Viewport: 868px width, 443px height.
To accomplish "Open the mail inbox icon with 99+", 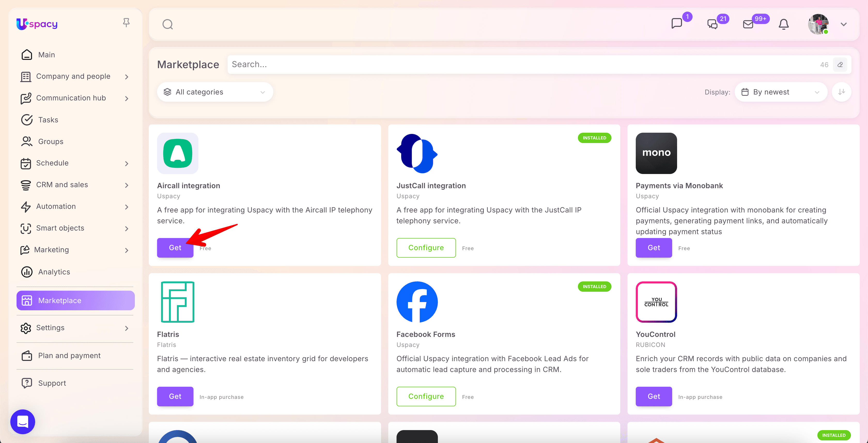I will [x=748, y=24].
